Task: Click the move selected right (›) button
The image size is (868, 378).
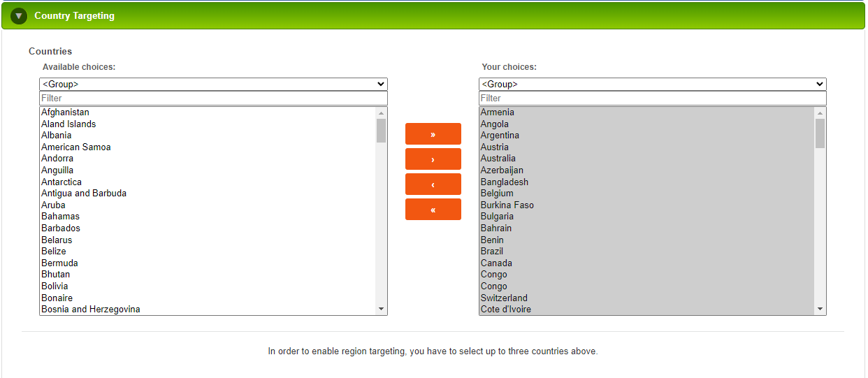Action: point(433,159)
